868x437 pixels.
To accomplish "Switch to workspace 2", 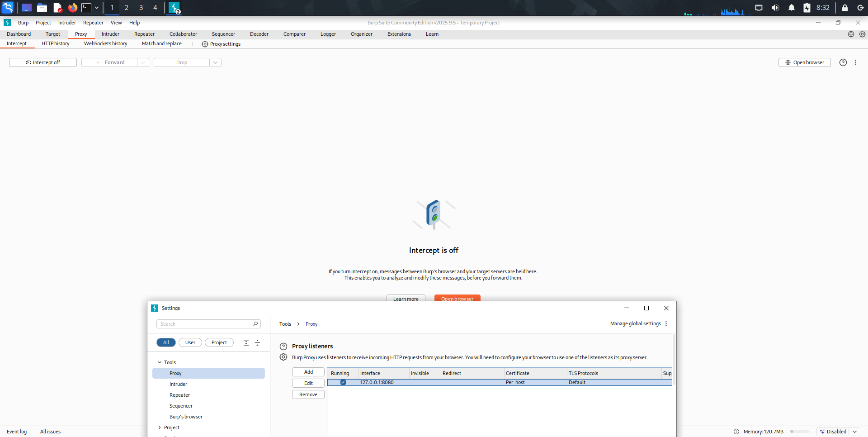I will click(127, 8).
